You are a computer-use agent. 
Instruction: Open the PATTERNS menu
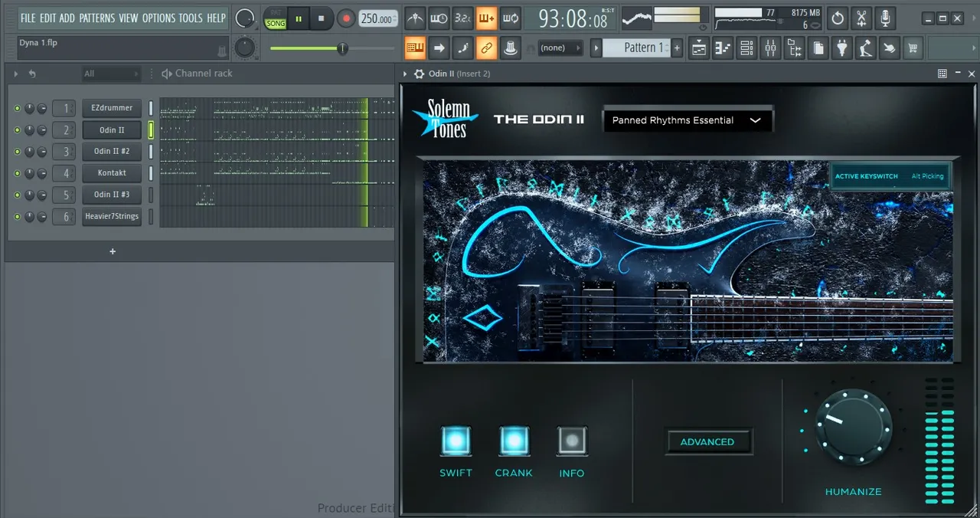click(97, 18)
